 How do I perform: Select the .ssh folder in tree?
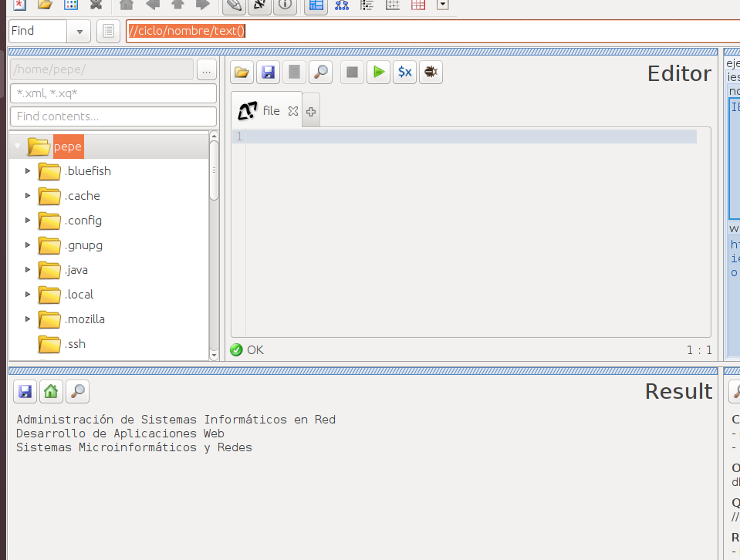tap(109, 344)
